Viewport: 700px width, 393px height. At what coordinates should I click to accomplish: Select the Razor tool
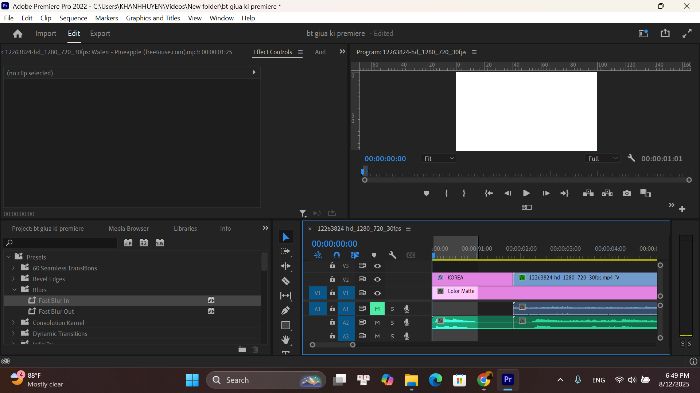click(286, 281)
